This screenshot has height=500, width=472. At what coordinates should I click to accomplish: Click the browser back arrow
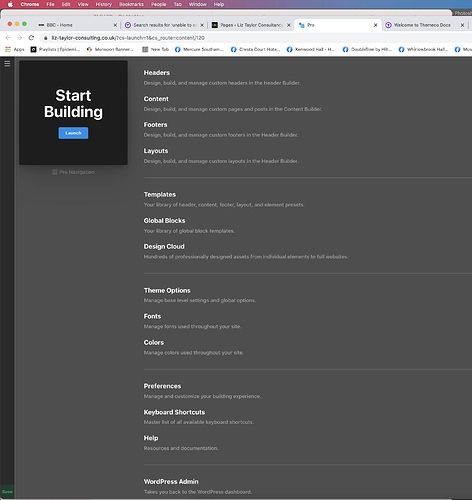(8, 38)
